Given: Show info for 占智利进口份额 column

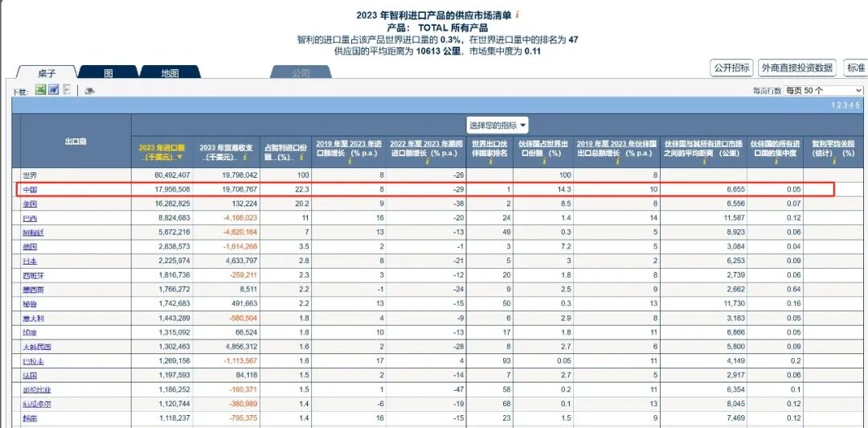Looking at the screenshot, I should point(301,158).
